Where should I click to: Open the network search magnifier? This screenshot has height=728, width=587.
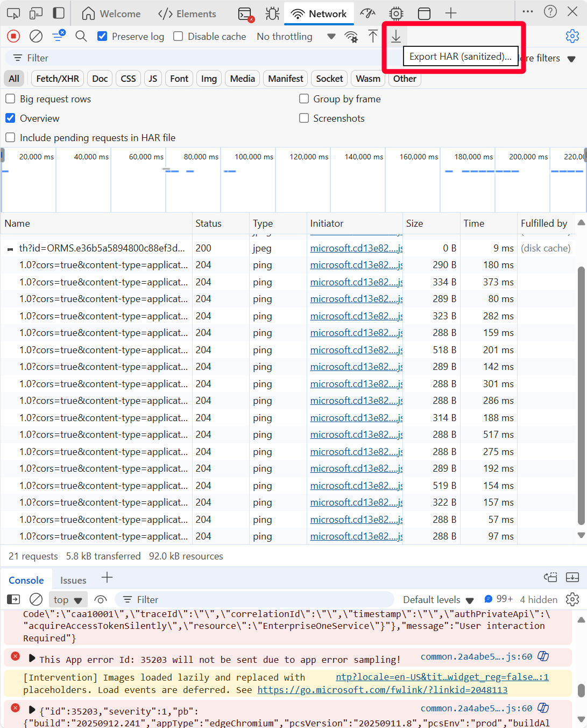click(x=81, y=36)
